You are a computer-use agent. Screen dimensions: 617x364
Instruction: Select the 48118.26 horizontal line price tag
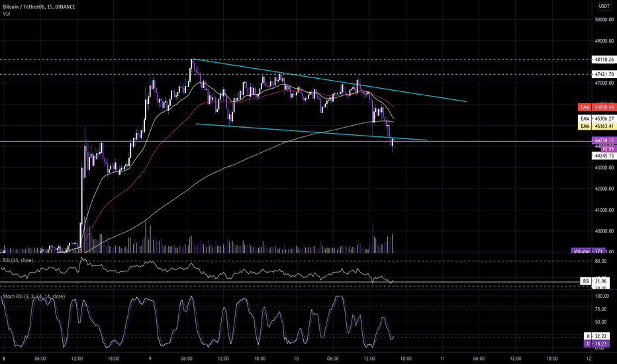[x=604, y=60]
